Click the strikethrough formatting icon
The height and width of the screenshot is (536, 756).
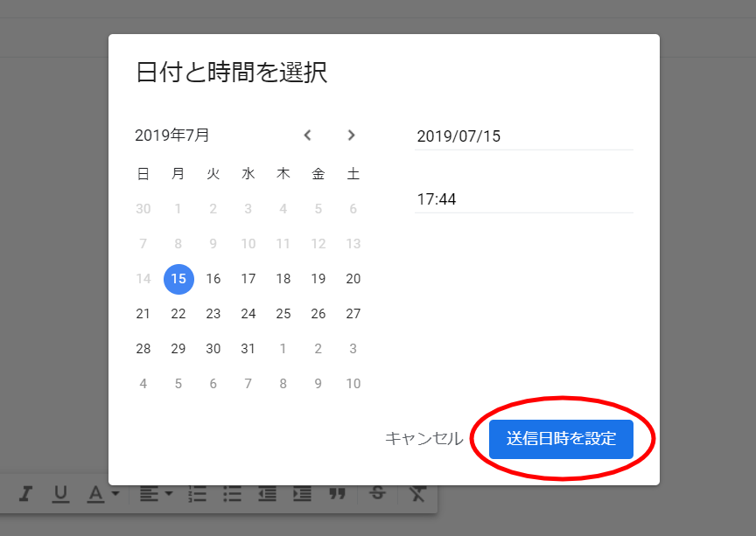point(377,493)
